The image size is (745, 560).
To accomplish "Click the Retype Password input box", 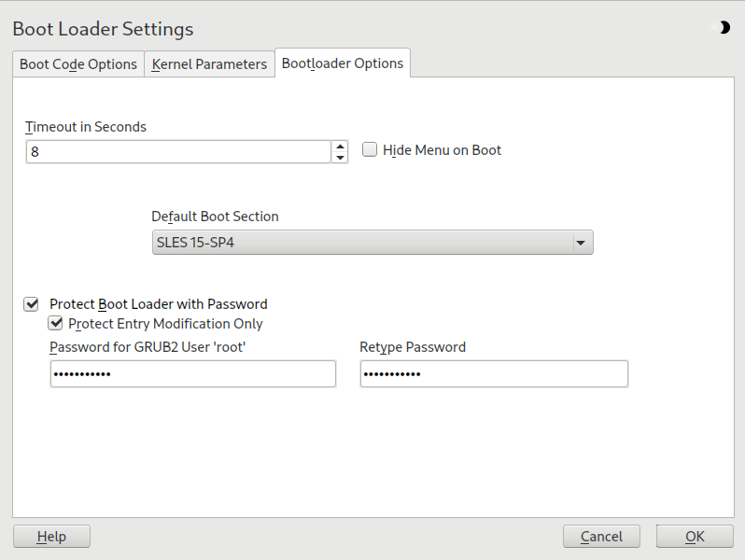I will [493, 374].
